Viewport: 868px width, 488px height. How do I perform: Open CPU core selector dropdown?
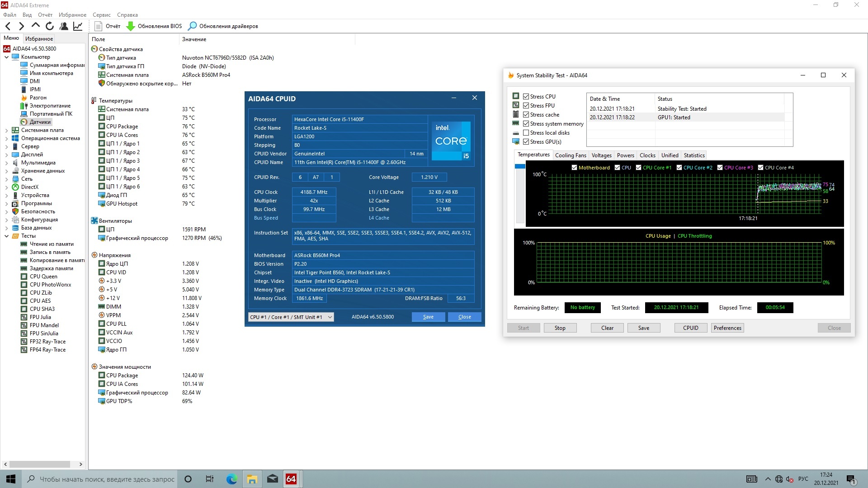[x=291, y=317]
